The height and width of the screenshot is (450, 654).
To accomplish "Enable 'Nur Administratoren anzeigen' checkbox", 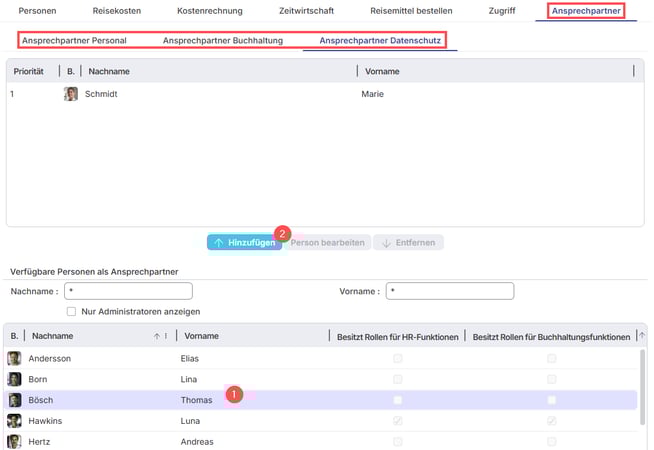I will (x=71, y=312).
